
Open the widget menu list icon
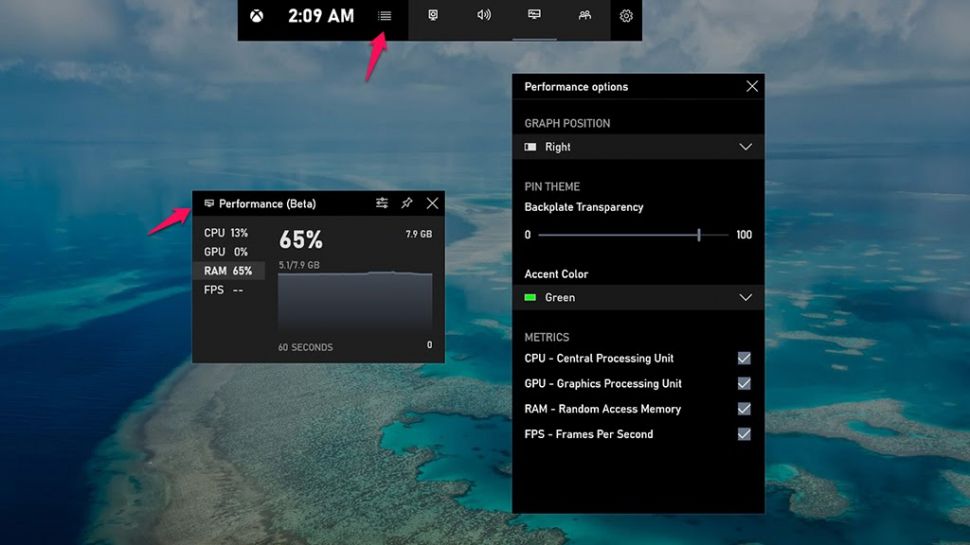(385, 16)
